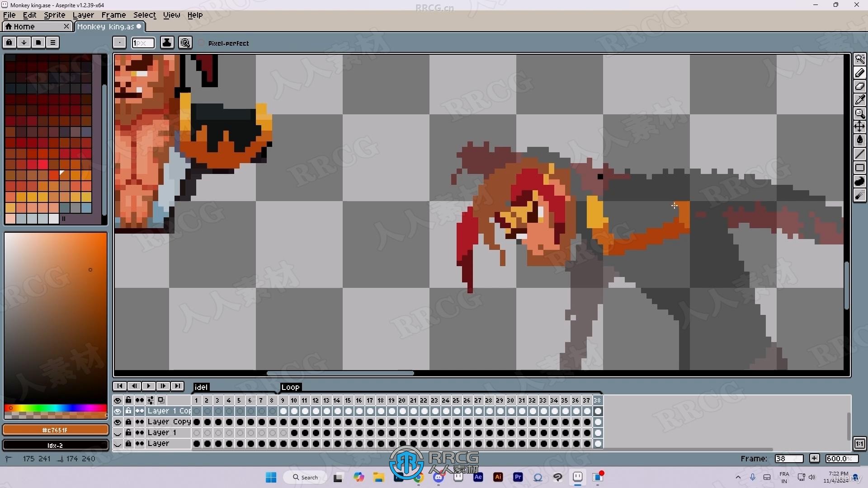Open the Frame menu

pos(113,15)
